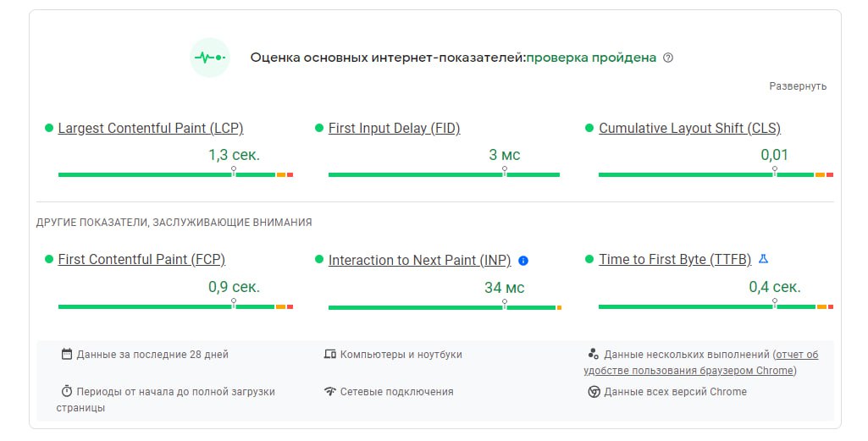Click the Wi-Fi network connections icon
This screenshot has width=868, height=441.
coord(330,391)
